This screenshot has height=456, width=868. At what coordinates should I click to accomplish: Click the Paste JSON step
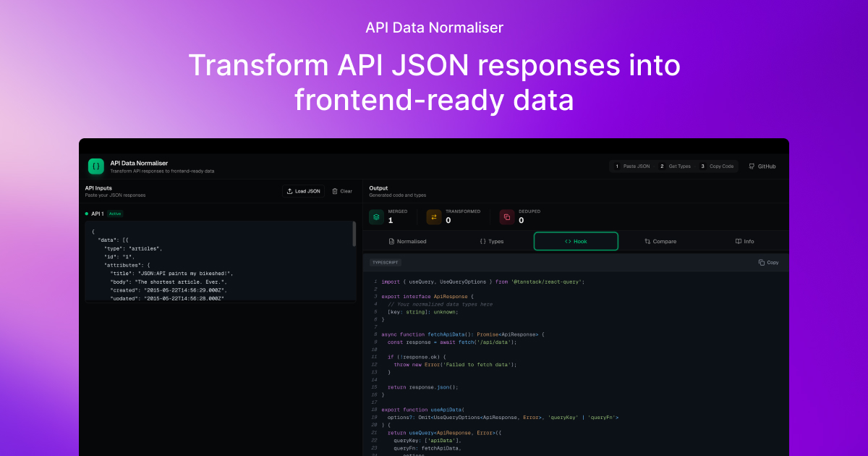point(632,166)
